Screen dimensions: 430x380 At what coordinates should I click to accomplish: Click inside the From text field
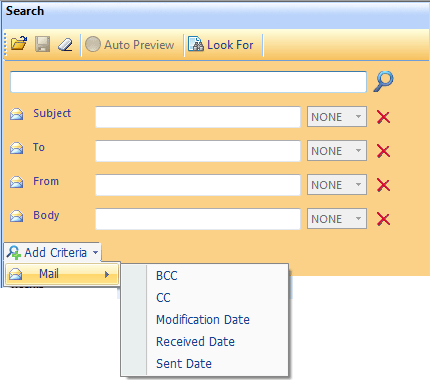point(198,185)
